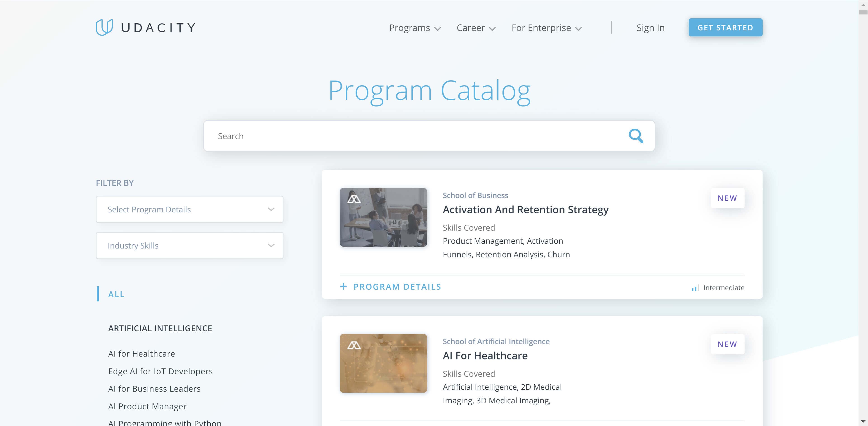Click the School of Business label link

point(475,195)
